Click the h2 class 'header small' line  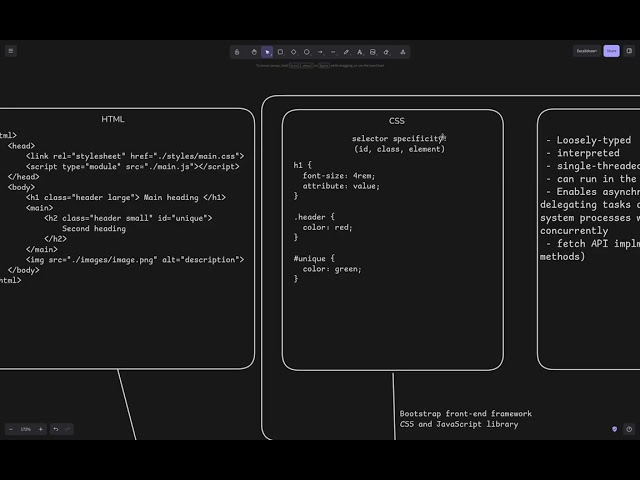128,218
